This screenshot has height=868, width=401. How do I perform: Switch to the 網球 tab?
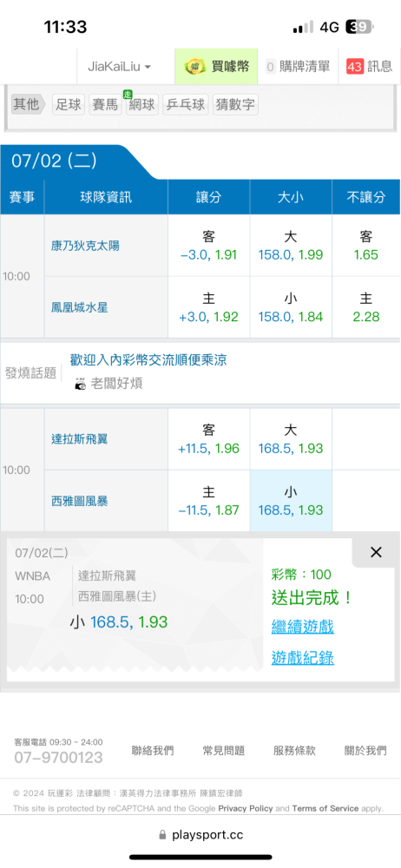[x=141, y=105]
